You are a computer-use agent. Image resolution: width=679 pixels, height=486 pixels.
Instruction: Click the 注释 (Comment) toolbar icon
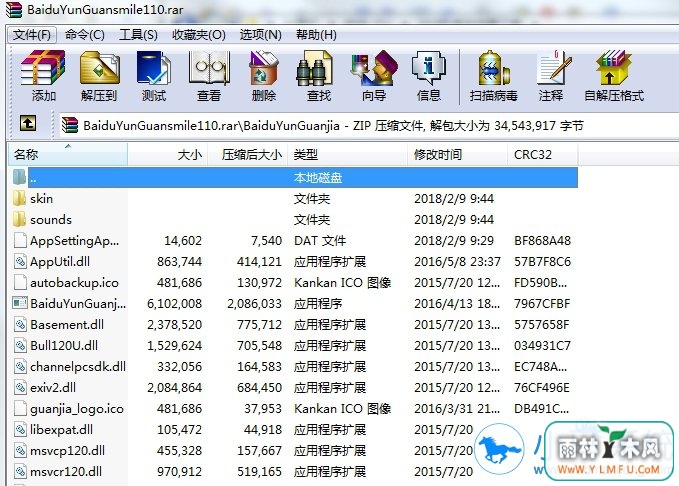point(553,68)
